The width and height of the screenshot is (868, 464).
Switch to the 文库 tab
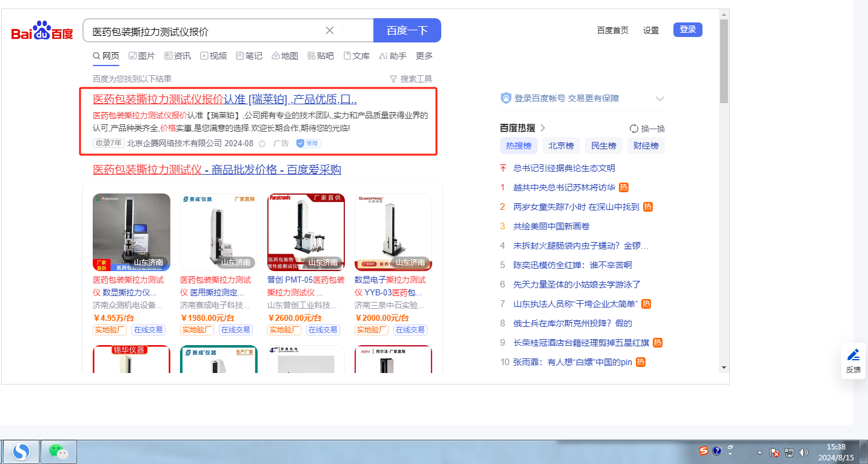356,56
